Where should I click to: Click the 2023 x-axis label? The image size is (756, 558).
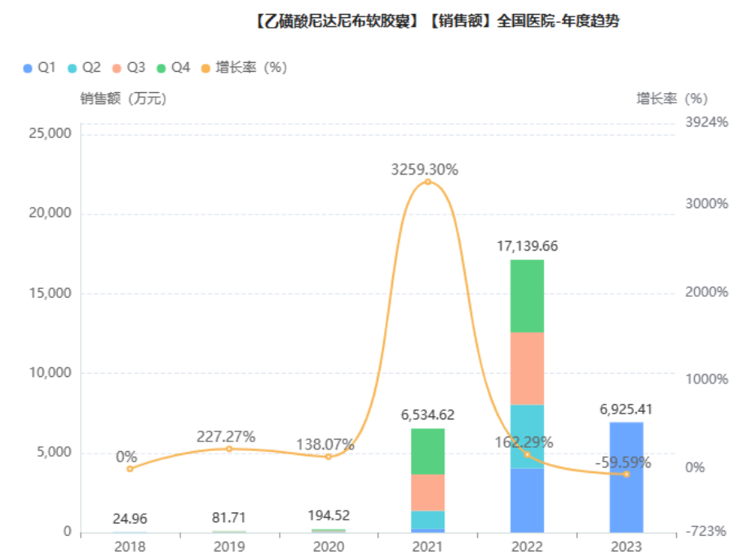(x=626, y=547)
